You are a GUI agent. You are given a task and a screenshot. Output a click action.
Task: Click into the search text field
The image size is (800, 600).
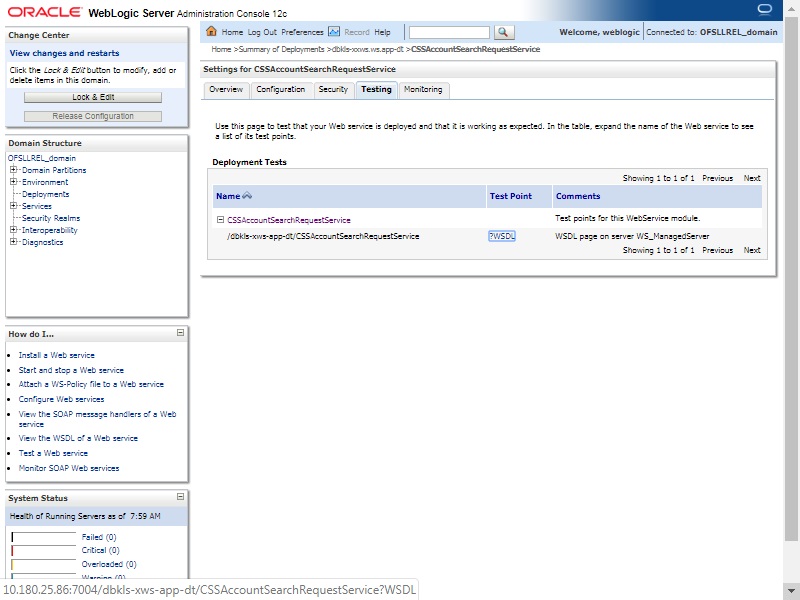(x=449, y=32)
